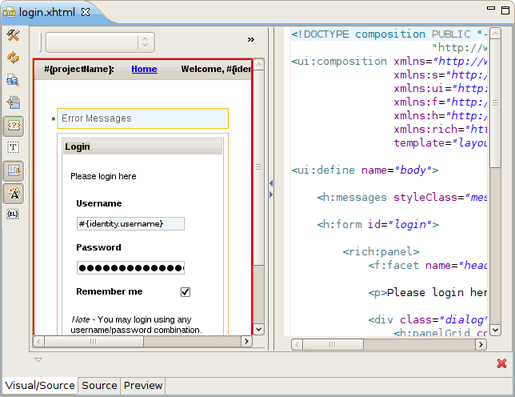The width and height of the screenshot is (515, 397).
Task: Collapse the visual pane via left splitter arrow
Action: coord(271,183)
